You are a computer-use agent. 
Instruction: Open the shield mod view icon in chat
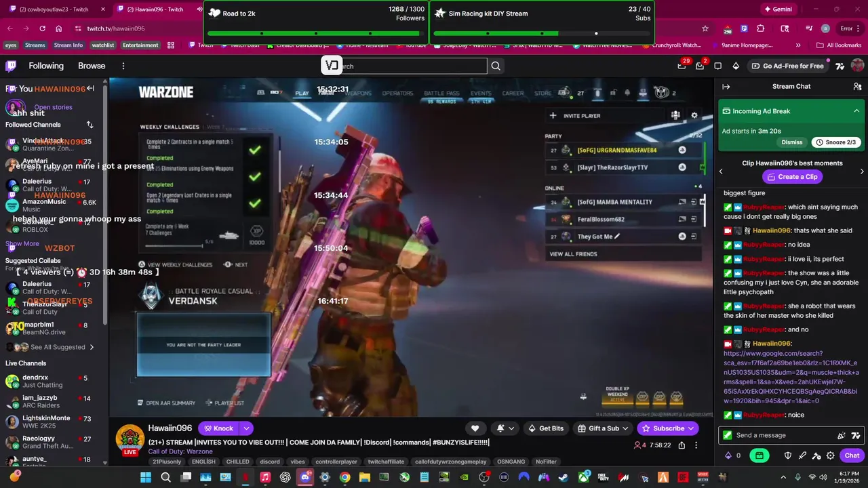(788, 455)
